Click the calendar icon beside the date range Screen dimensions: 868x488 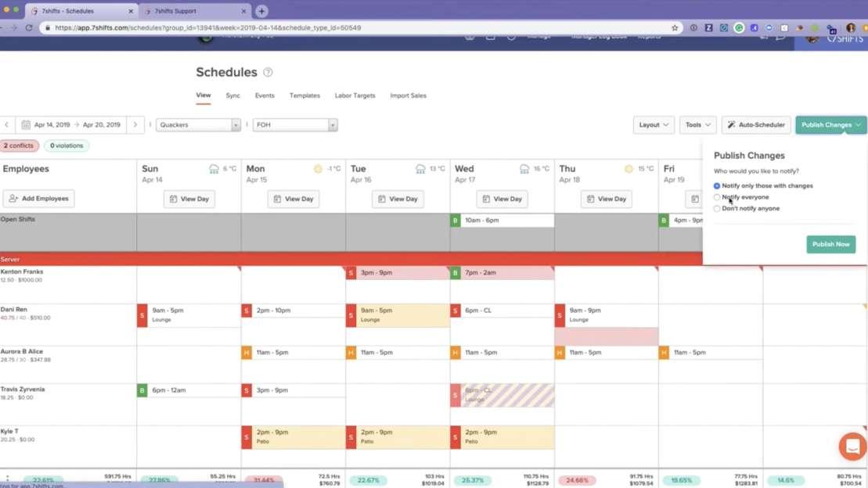(x=27, y=124)
